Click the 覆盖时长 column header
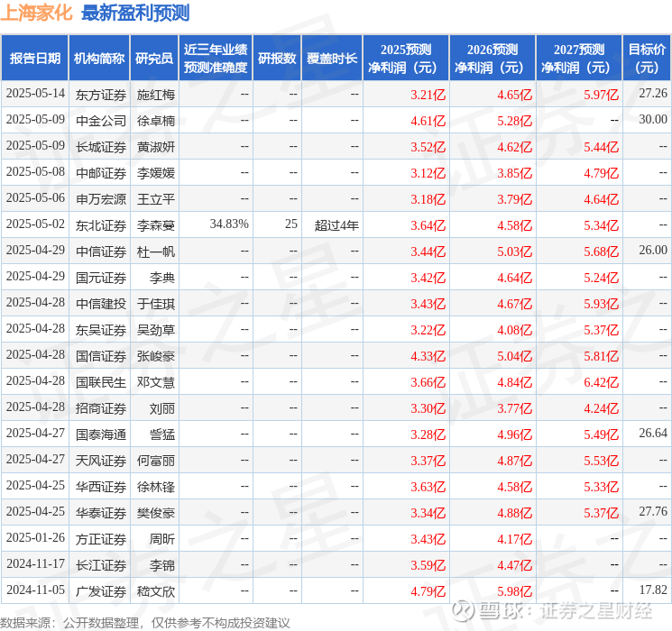The height and width of the screenshot is (631, 672). (332, 59)
